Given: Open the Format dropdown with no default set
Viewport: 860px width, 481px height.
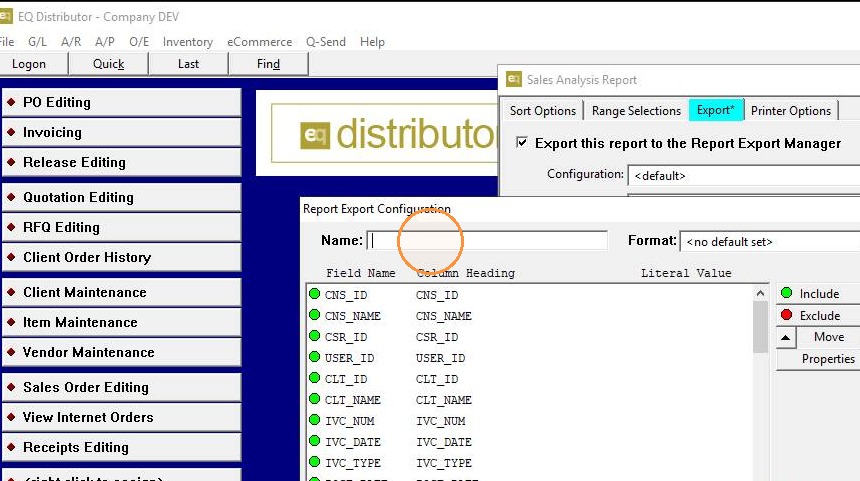Looking at the screenshot, I should pyautogui.click(x=770, y=241).
